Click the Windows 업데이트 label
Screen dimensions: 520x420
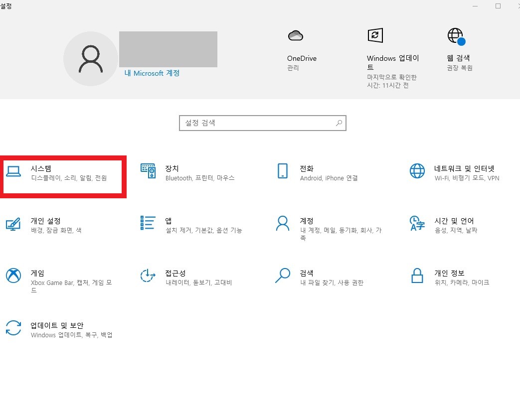point(393,63)
